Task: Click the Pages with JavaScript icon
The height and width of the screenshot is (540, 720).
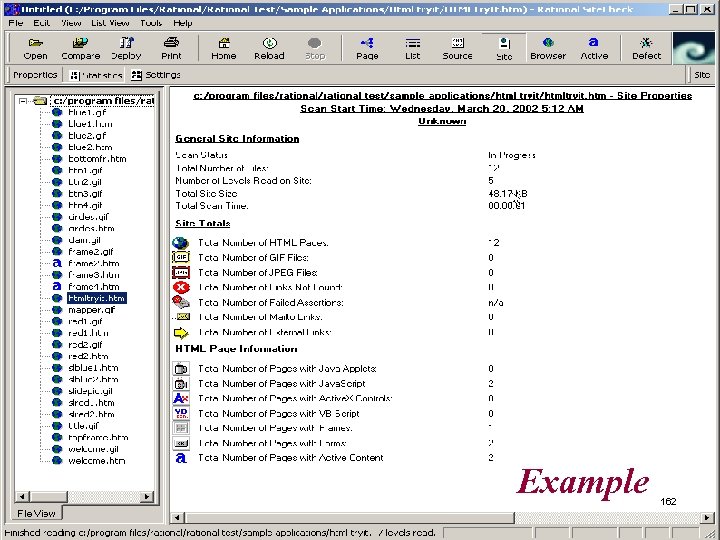Action: tap(180, 383)
